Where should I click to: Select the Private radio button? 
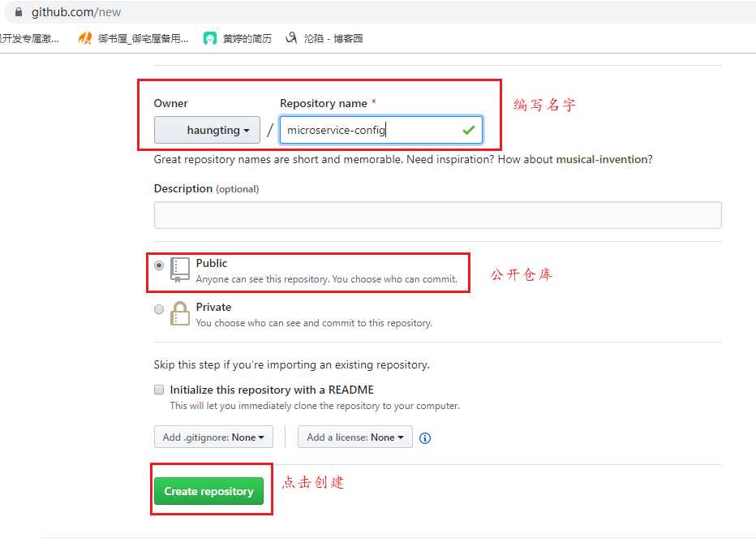click(x=159, y=309)
